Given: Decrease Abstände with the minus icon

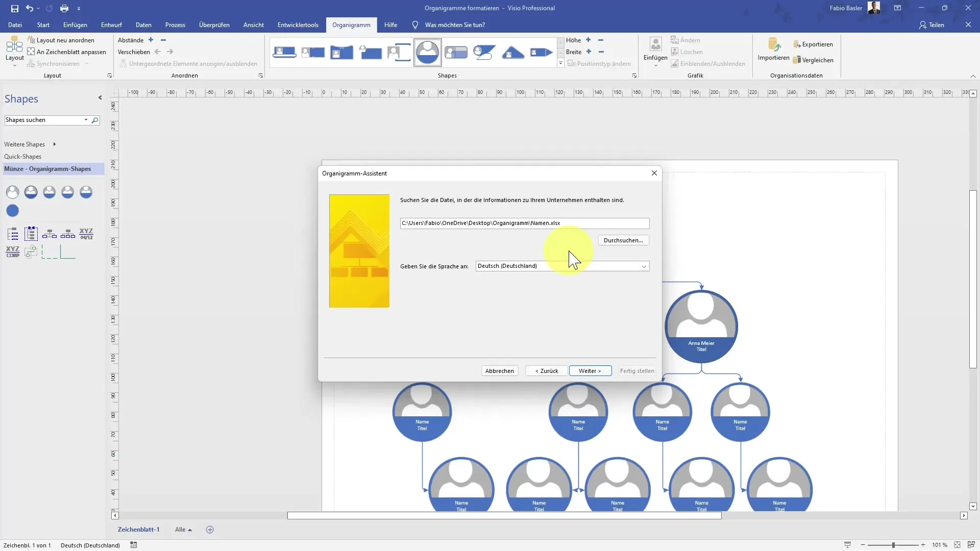Looking at the screenshot, I should click(x=163, y=40).
